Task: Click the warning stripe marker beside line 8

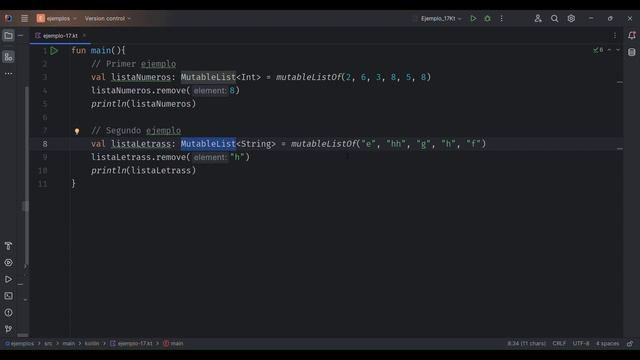Action: coord(620,149)
